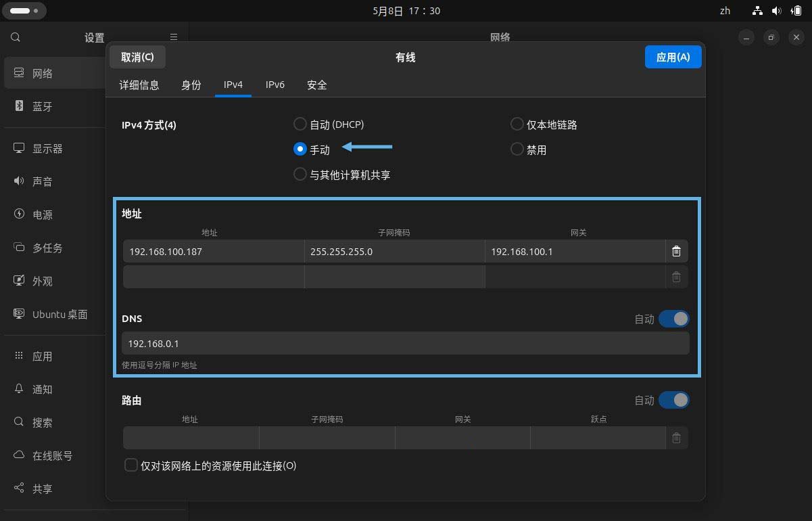Choose 自动 (DHCP) radio option
Image resolution: width=812 pixels, height=521 pixels.
point(300,124)
